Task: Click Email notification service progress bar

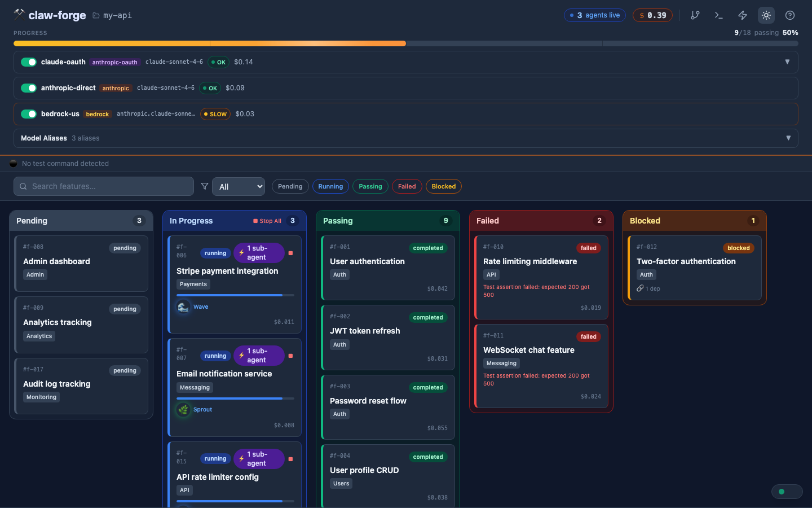Action: 235,398
